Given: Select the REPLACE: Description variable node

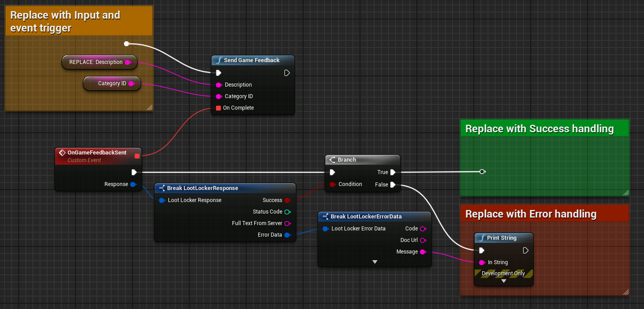Looking at the screenshot, I should coord(96,62).
